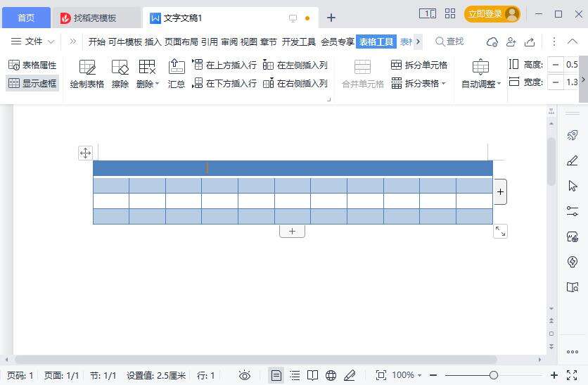Open the 100% zoom level dropdown
Image resolution: width=588 pixels, height=385 pixels.
[407, 375]
